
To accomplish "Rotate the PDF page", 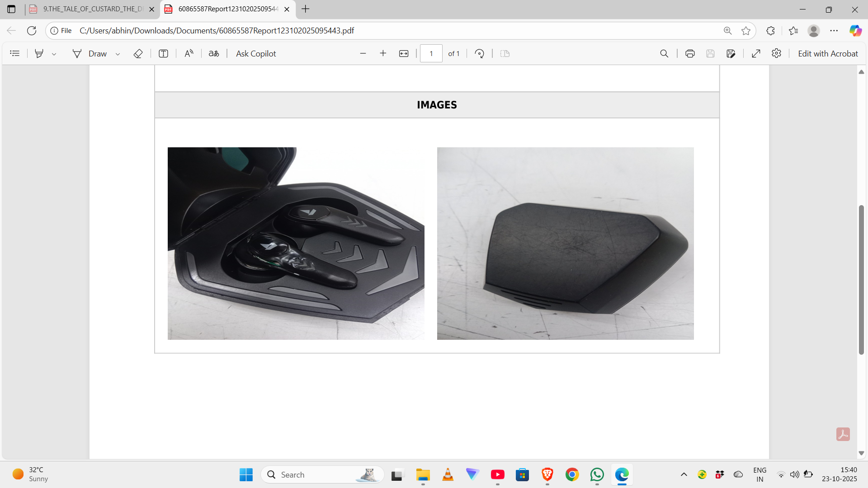I will [479, 53].
